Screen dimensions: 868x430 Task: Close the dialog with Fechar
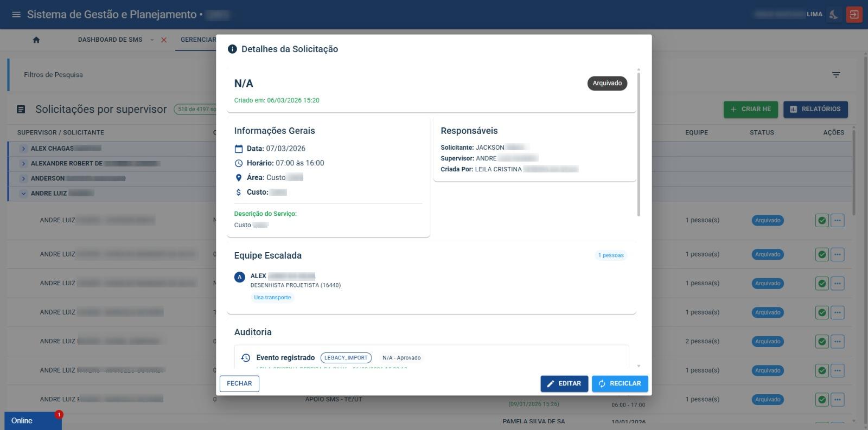(239, 383)
